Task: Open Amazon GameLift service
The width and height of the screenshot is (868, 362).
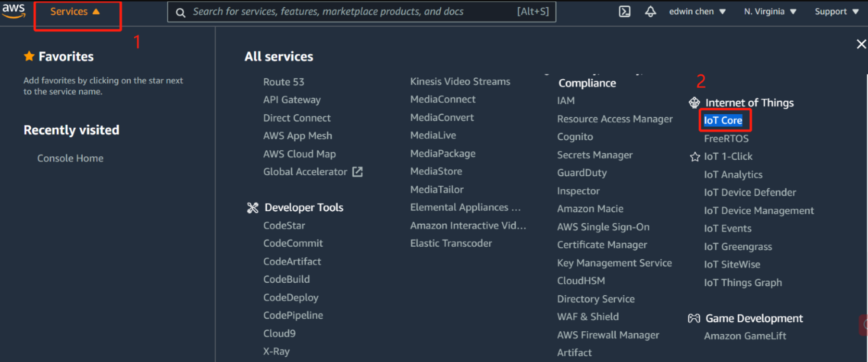Action: coord(745,336)
